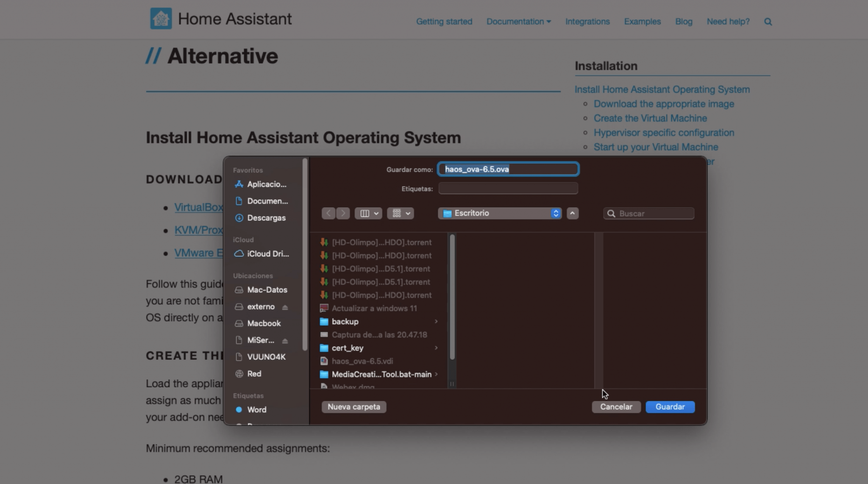Viewport: 868px width, 484px height.
Task: Open the Red network location
Action: pos(254,373)
